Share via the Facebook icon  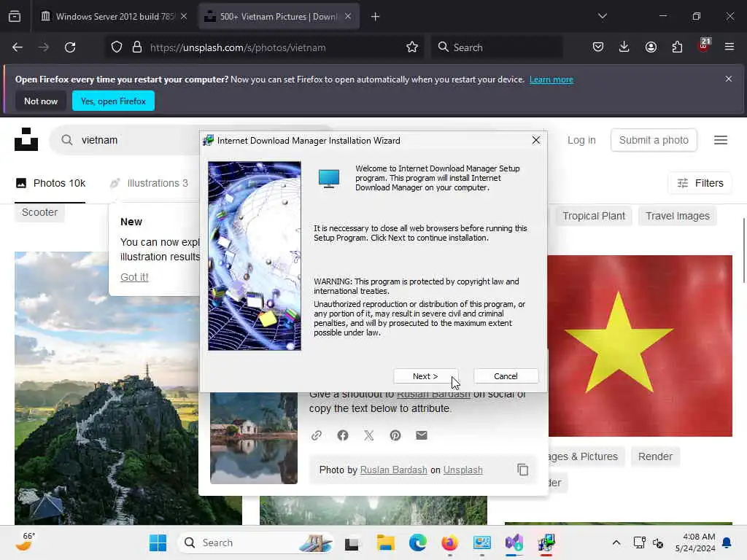[343, 435]
